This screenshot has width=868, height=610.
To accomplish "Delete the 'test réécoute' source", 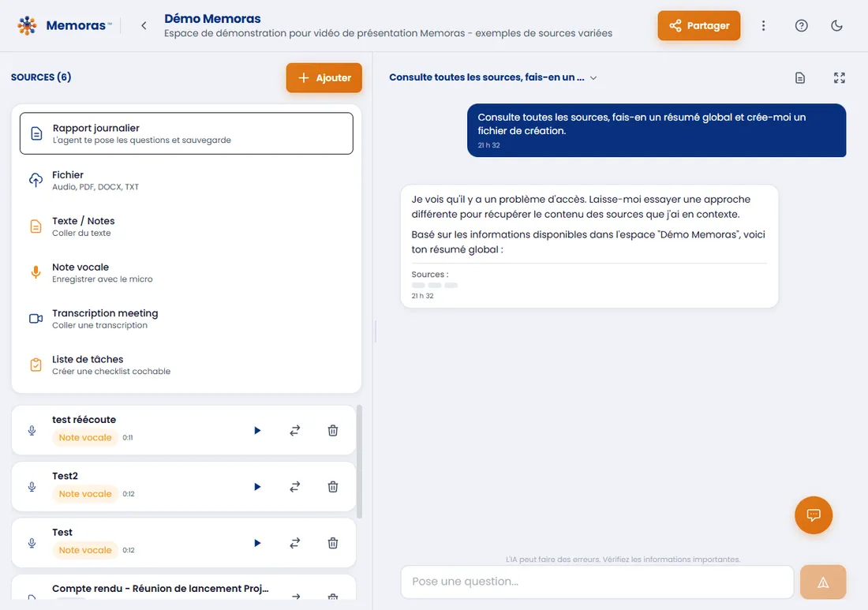I will (x=333, y=431).
